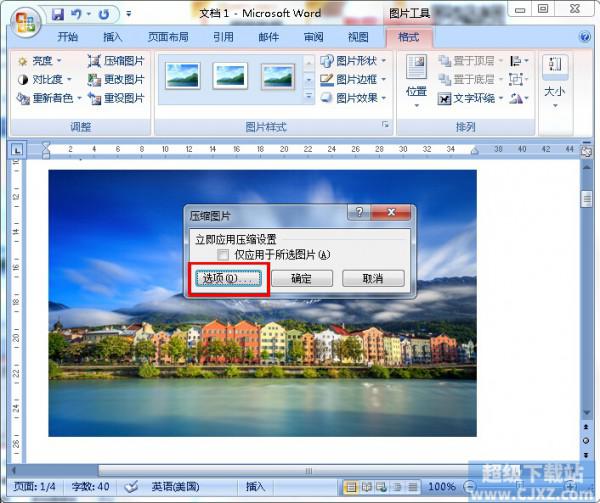Undo the last action
The image size is (600, 503).
click(76, 15)
